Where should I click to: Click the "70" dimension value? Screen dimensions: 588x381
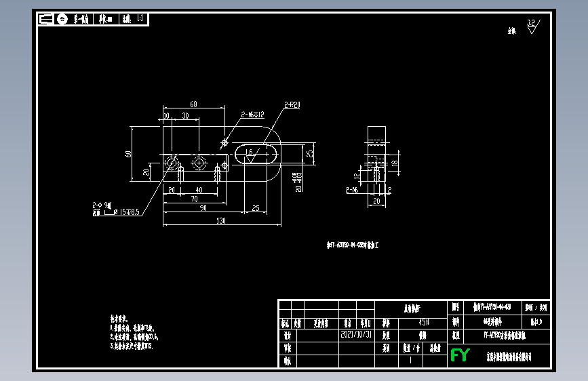(x=194, y=199)
